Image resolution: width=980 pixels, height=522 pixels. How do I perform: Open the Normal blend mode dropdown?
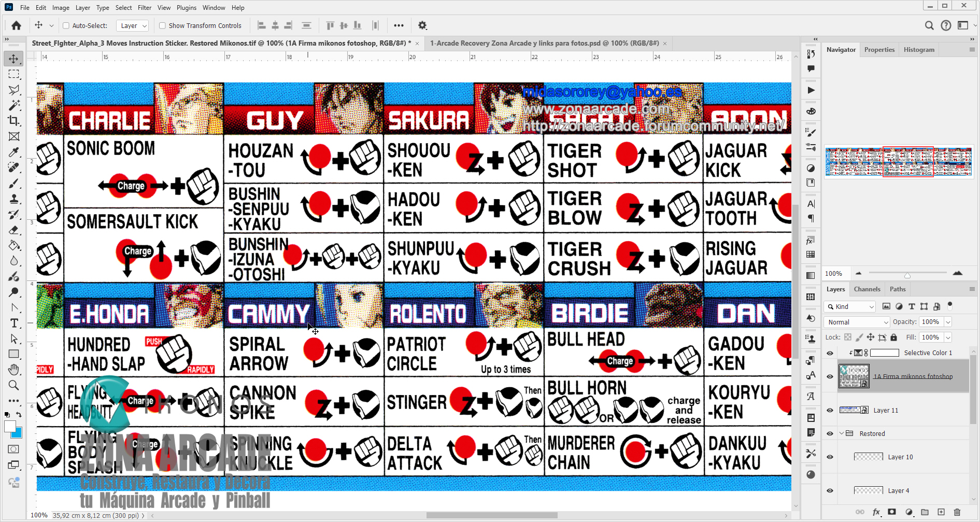(857, 322)
